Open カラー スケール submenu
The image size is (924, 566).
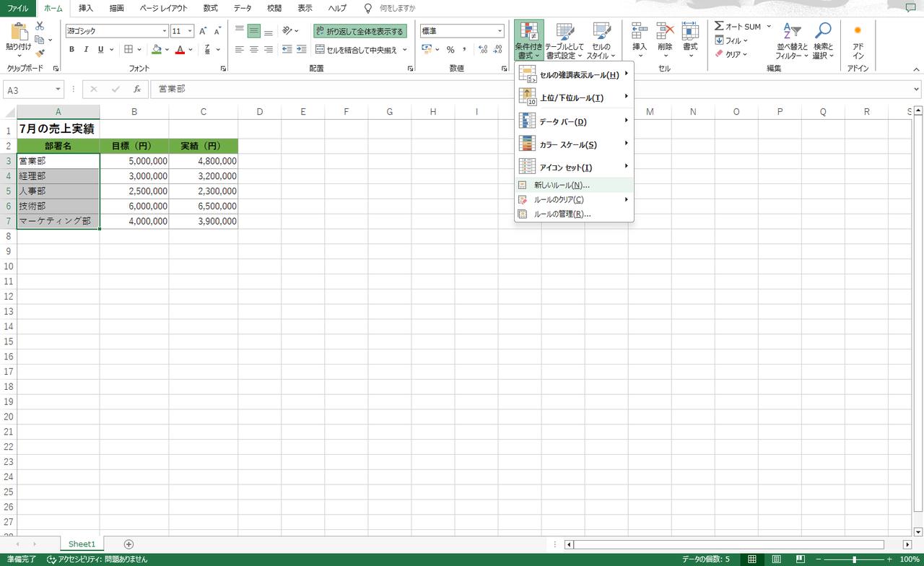tap(574, 144)
